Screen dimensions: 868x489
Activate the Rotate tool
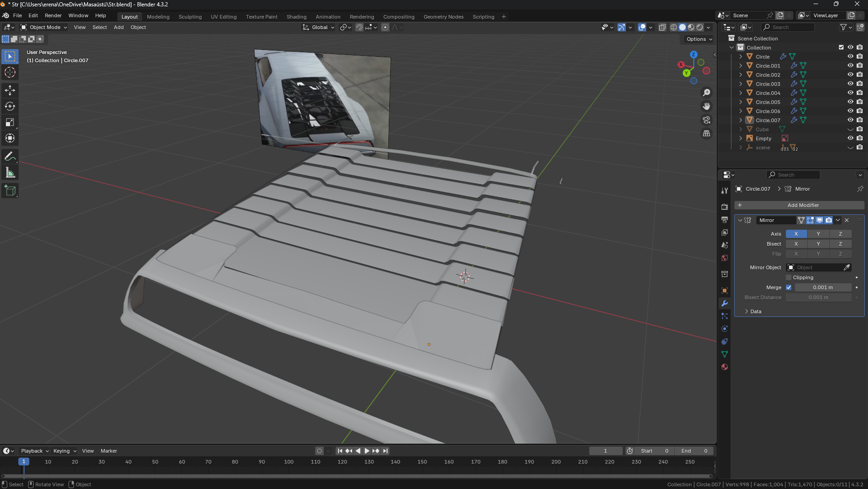(10, 106)
